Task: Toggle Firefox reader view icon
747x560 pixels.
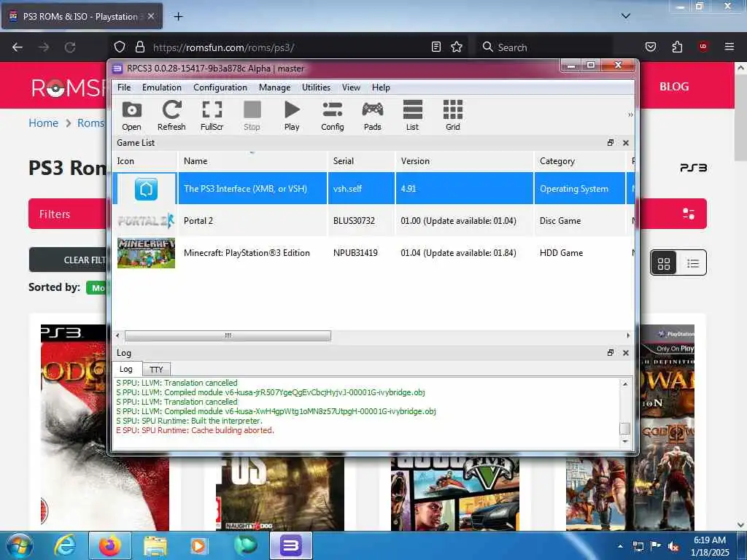Action: (436, 47)
